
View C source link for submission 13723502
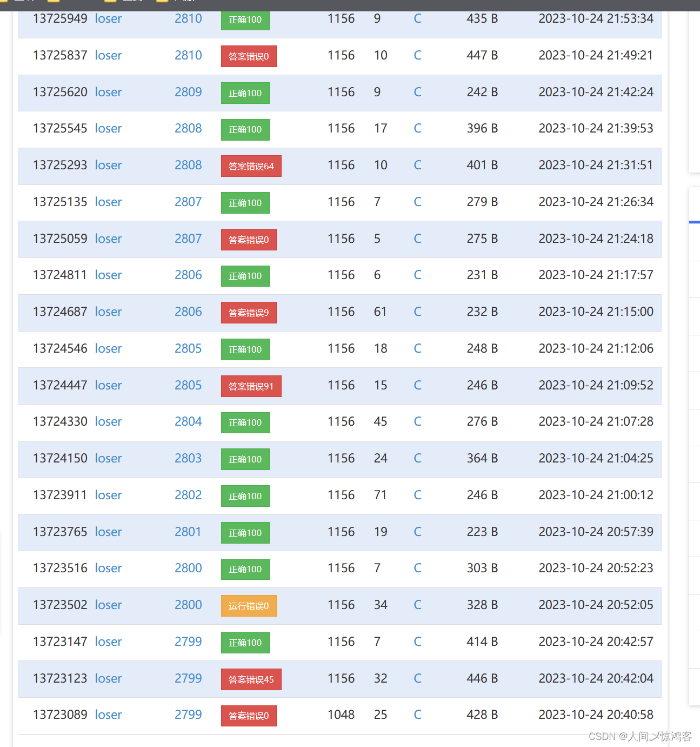417,605
